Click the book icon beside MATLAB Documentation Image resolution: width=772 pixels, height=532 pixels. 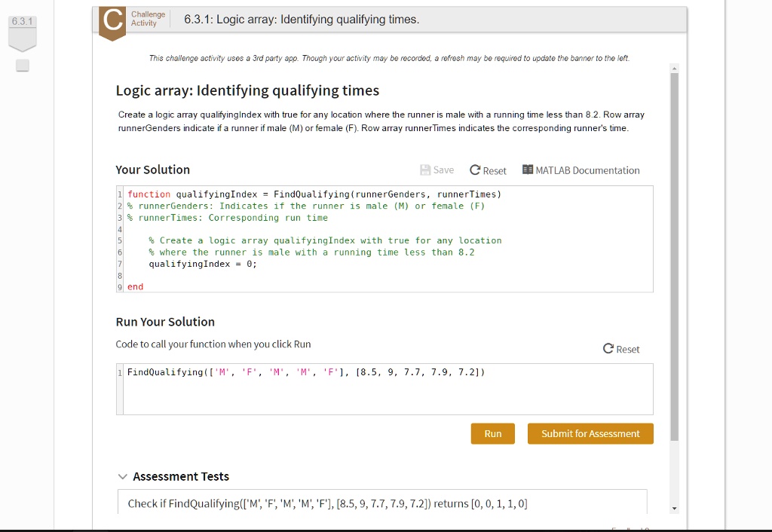point(526,170)
